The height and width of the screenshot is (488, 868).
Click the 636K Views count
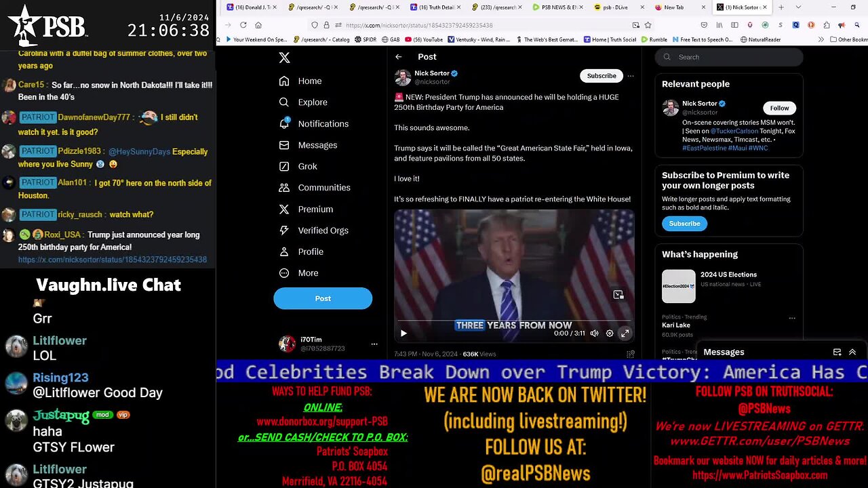coord(479,354)
